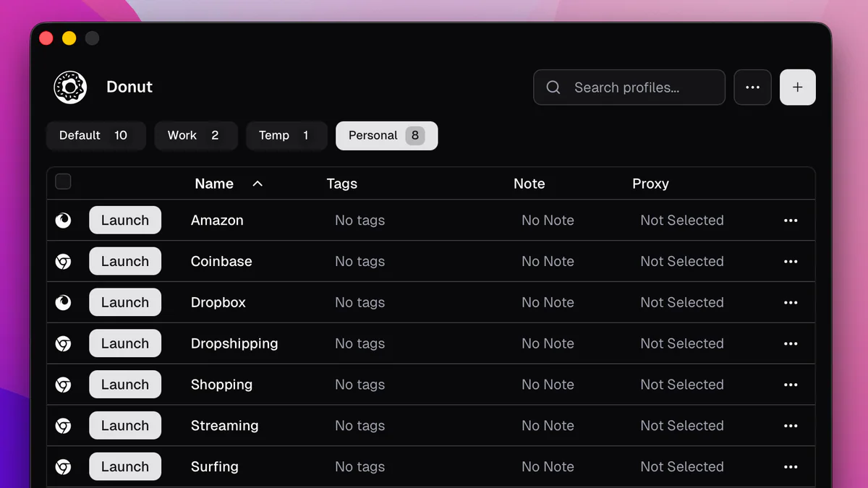
Task: Click the Donut app logo icon
Action: 70,87
